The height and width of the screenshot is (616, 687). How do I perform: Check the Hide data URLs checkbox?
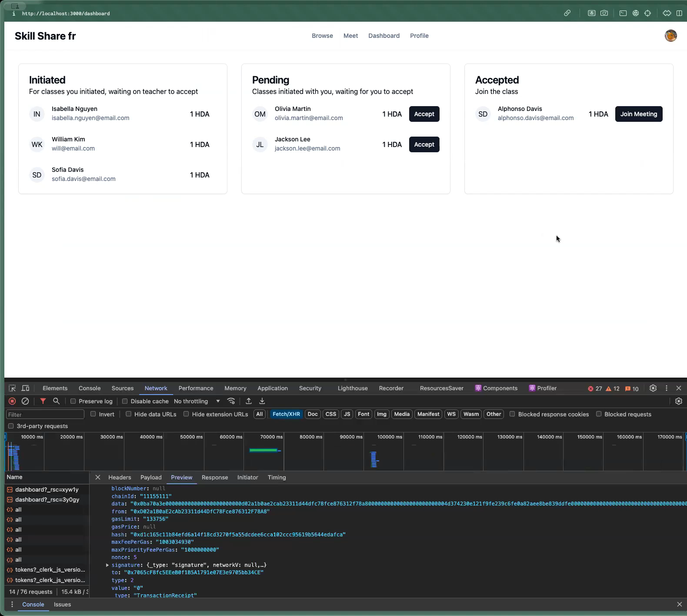click(129, 414)
